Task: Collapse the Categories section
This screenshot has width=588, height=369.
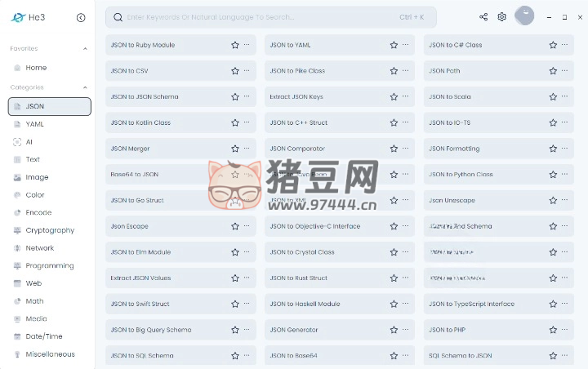Action: click(x=85, y=87)
